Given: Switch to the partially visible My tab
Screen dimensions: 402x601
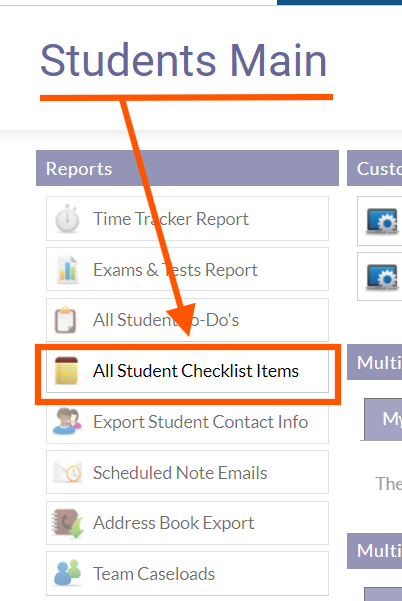Looking at the screenshot, I should coord(383,419).
